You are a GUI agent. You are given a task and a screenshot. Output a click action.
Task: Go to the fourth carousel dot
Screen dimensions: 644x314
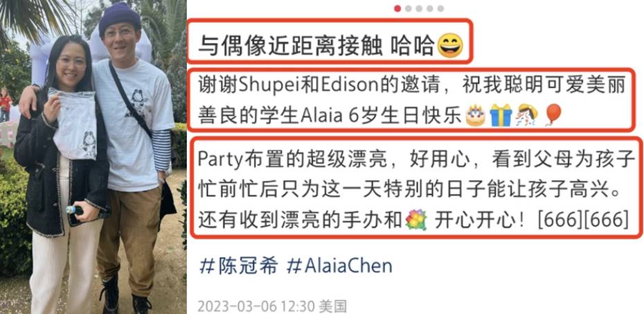[429, 8]
